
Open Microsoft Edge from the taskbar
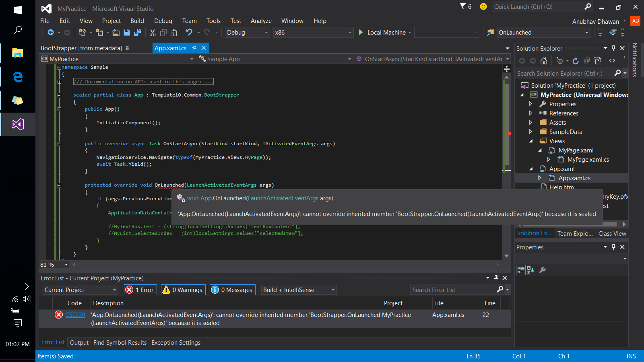click(18, 77)
